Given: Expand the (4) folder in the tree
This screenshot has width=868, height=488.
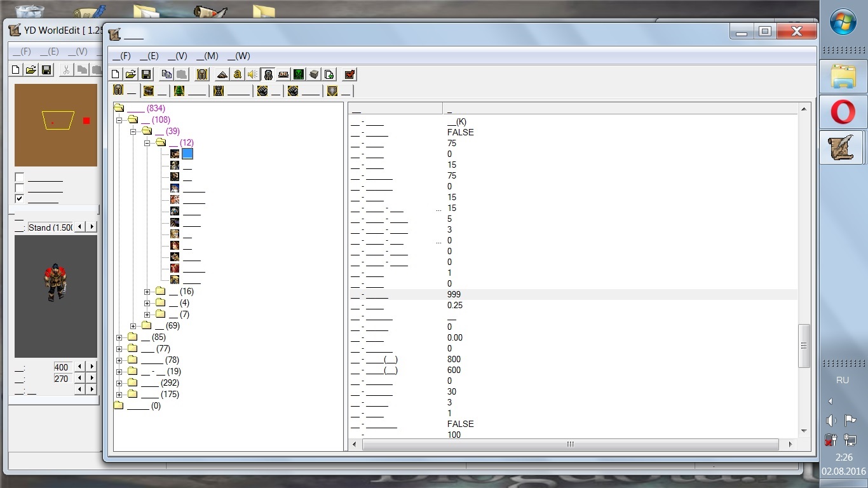Looking at the screenshot, I should 147,303.
